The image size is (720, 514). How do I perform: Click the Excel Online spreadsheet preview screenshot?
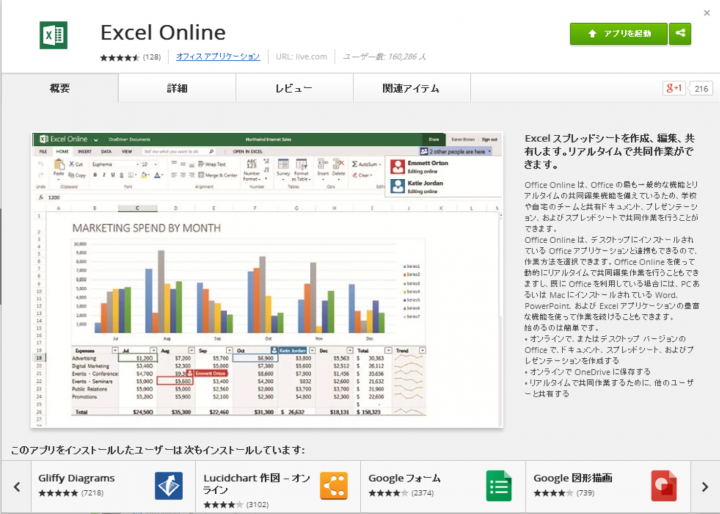point(267,280)
